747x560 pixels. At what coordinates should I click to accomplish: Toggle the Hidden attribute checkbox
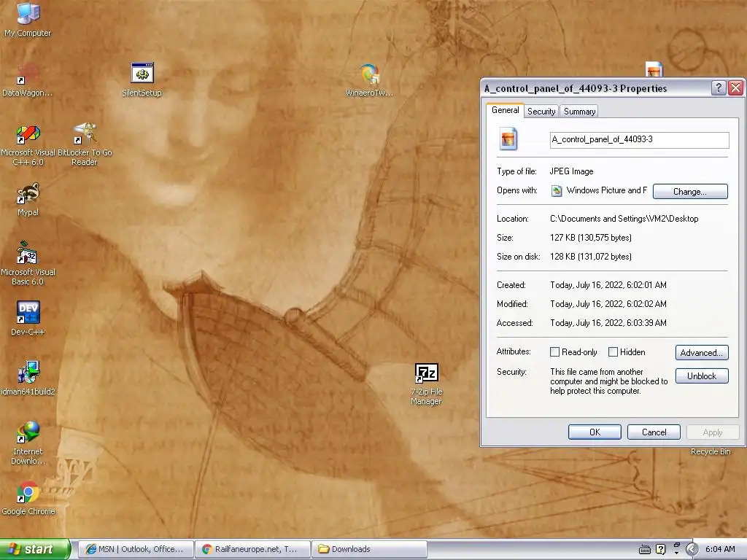click(613, 352)
